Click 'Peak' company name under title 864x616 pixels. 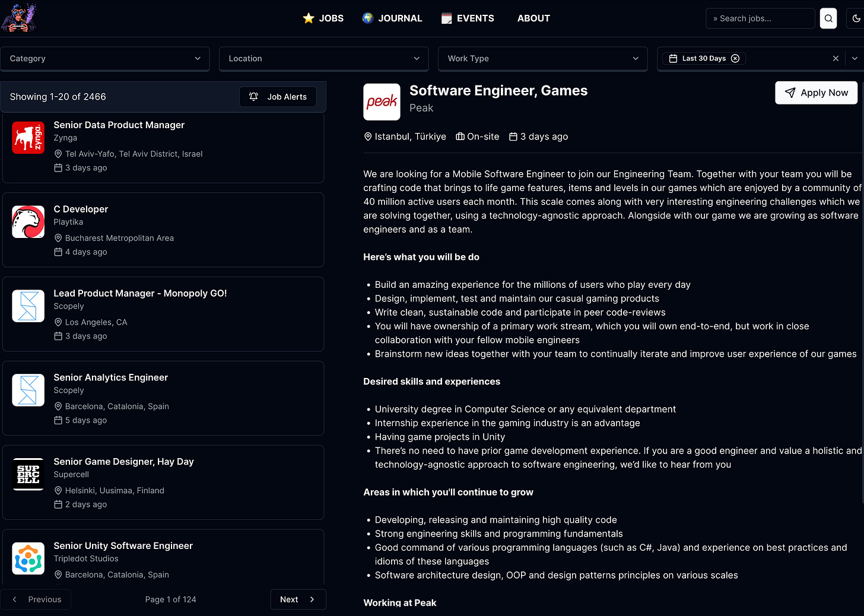click(x=421, y=108)
